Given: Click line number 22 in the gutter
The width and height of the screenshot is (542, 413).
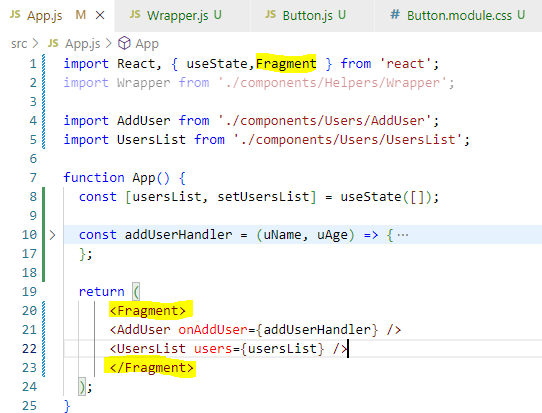Looking at the screenshot, I should point(29,349).
